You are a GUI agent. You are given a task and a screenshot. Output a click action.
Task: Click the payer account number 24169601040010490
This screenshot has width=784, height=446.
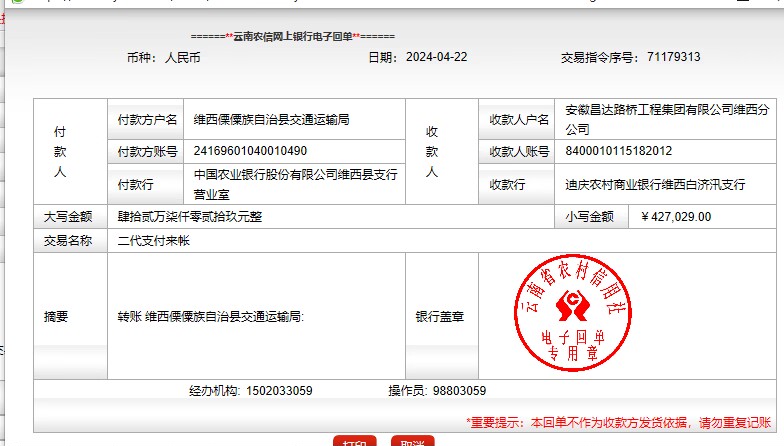coord(250,152)
